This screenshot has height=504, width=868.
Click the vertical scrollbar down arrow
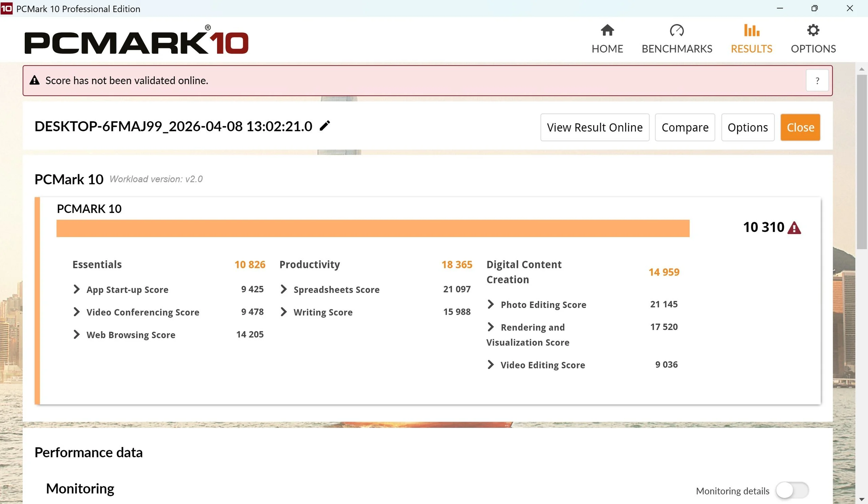point(862,499)
